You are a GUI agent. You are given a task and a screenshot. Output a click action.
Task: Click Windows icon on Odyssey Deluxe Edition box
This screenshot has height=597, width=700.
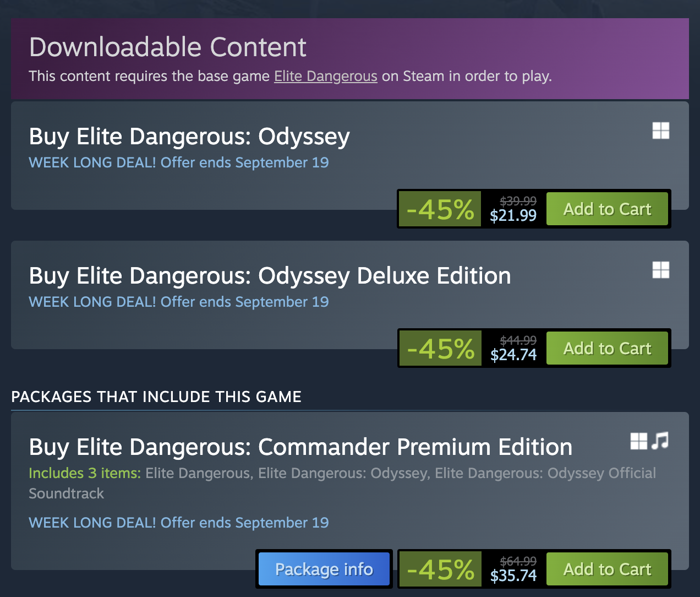pos(661,270)
